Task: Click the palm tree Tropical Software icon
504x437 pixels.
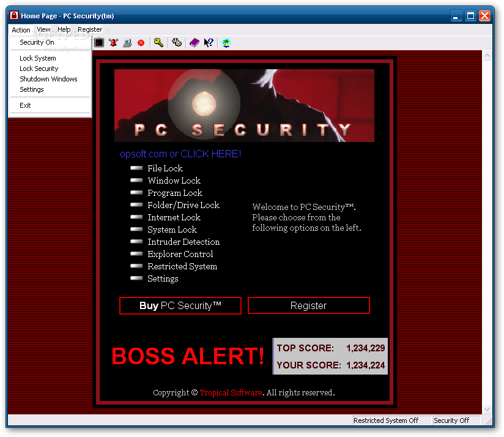Action: click(x=226, y=42)
